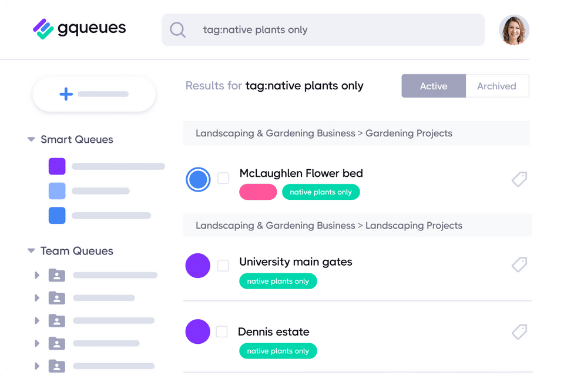Viewport: 564px width, 392px height.
Task: Click the search magnifying glass icon
Action: click(x=177, y=30)
